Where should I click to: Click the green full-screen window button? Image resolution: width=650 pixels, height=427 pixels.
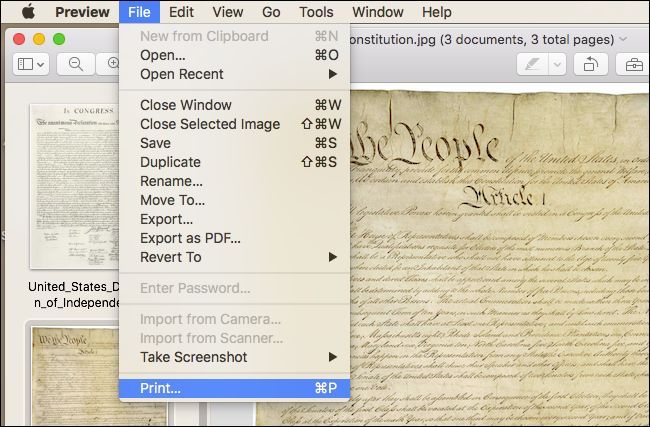point(59,39)
